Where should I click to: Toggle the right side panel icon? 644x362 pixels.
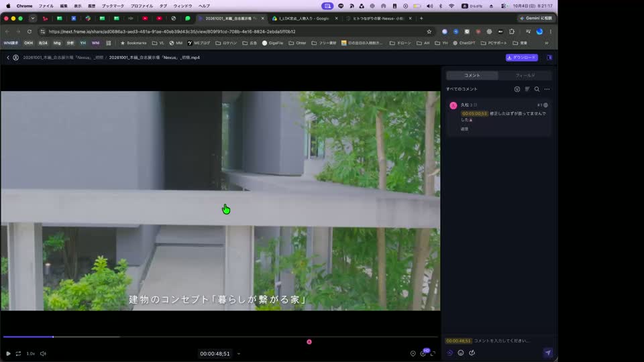pos(549,58)
